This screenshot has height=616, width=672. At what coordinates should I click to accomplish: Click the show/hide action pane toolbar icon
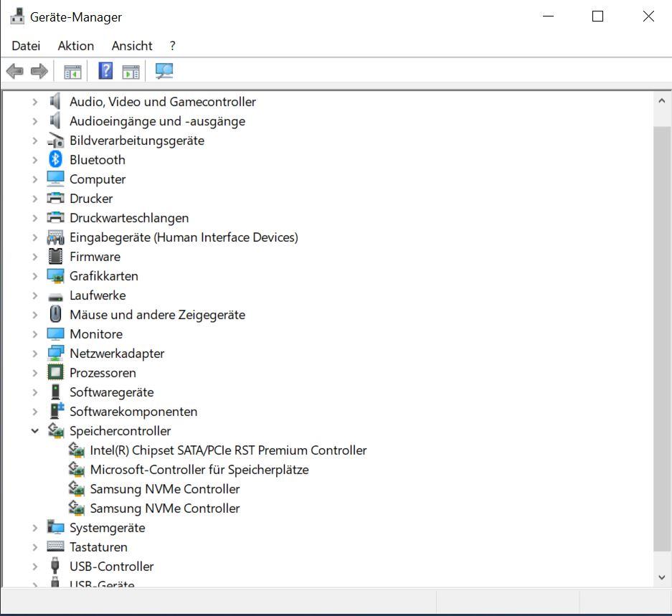coord(131,71)
